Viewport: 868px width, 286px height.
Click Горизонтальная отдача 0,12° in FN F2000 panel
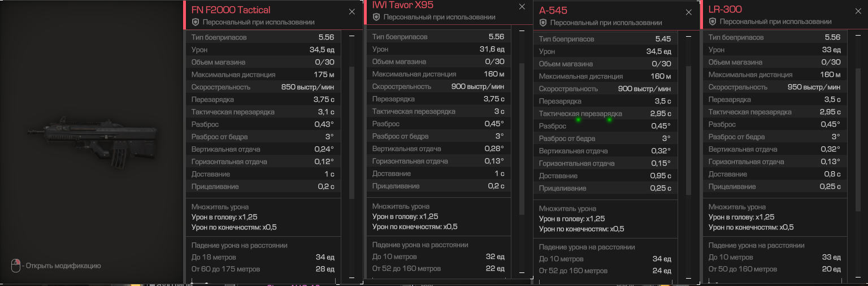coord(263,162)
